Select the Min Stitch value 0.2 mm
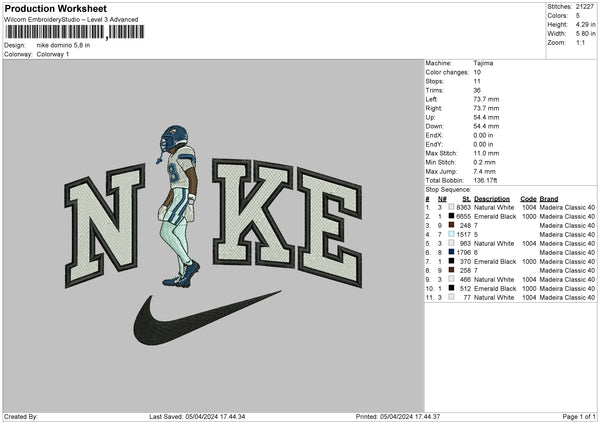This screenshot has height=424, width=600. point(484,162)
